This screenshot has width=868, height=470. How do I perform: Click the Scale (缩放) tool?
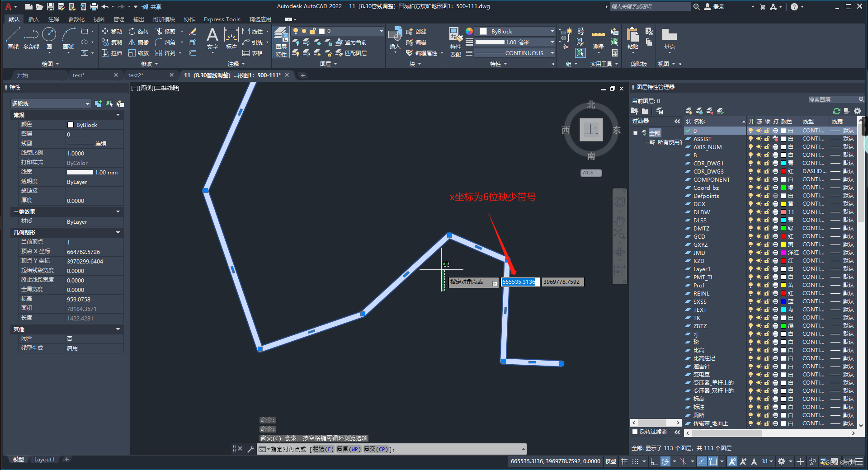(138, 53)
